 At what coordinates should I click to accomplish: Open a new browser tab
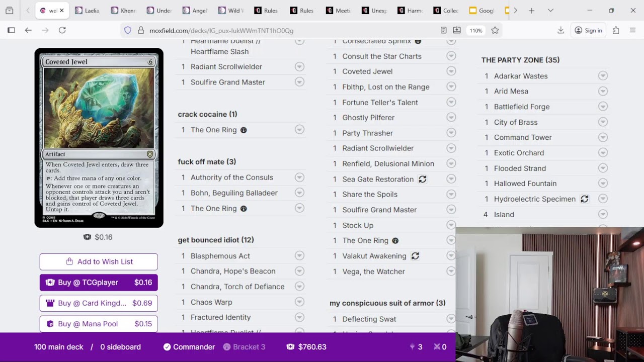[531, 11]
